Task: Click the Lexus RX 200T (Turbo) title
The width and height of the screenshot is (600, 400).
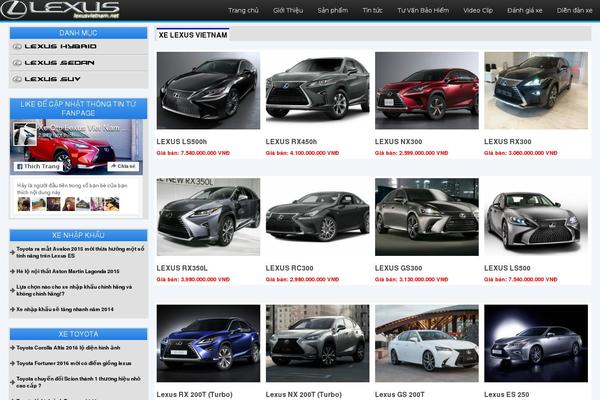Action: [194, 394]
